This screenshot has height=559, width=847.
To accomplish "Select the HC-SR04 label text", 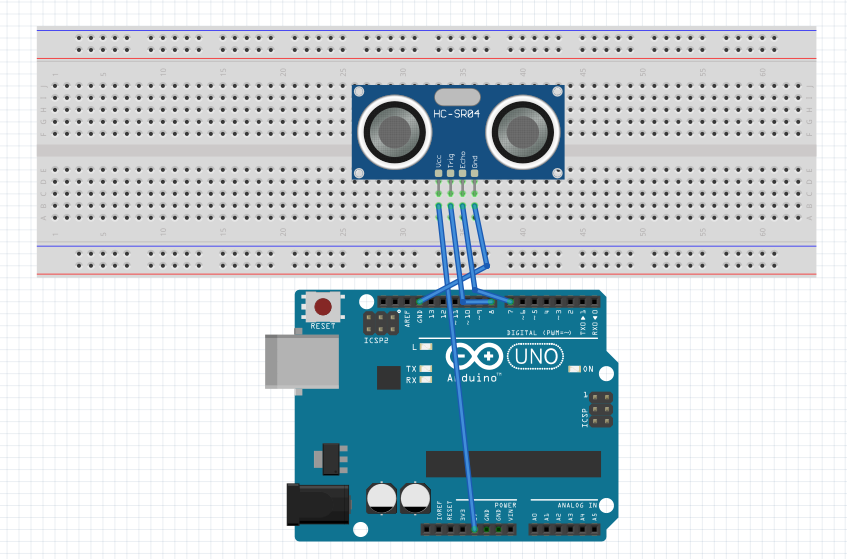I will (456, 113).
